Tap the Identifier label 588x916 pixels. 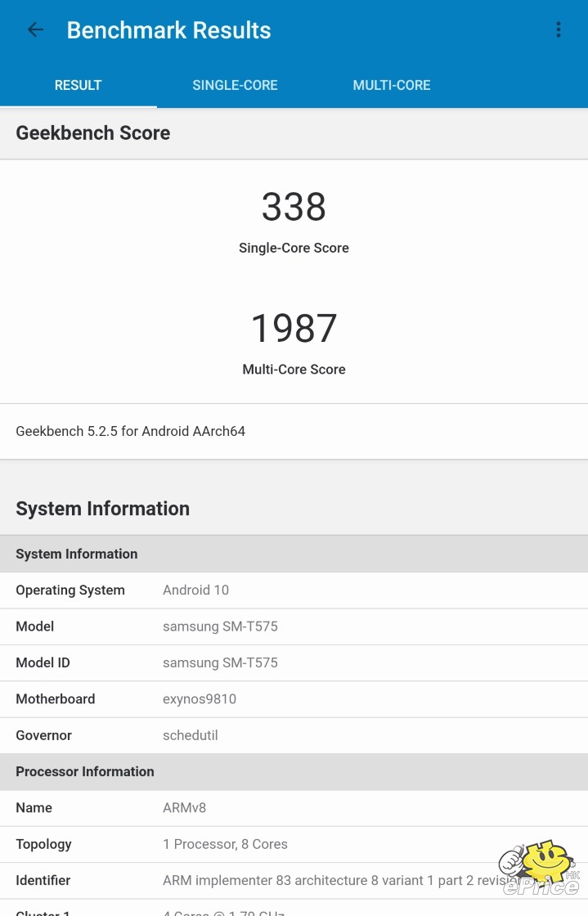43,880
